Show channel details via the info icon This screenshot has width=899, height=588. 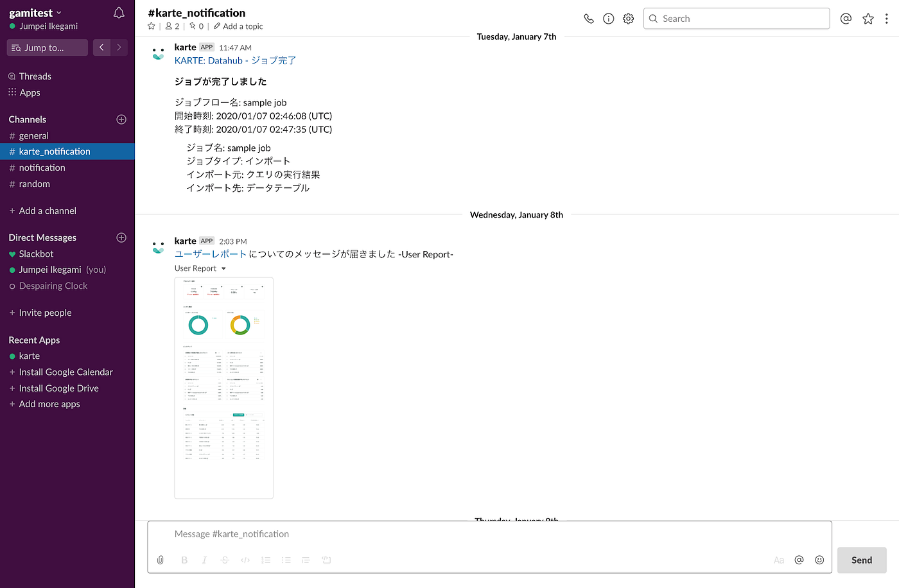pos(609,19)
